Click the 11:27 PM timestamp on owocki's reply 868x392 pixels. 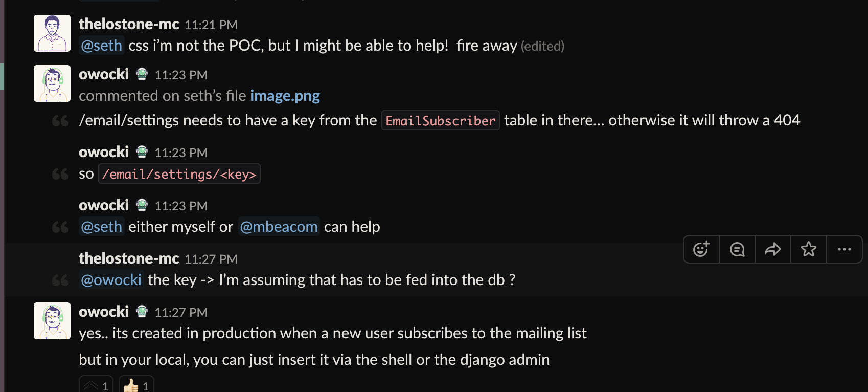pos(181,312)
